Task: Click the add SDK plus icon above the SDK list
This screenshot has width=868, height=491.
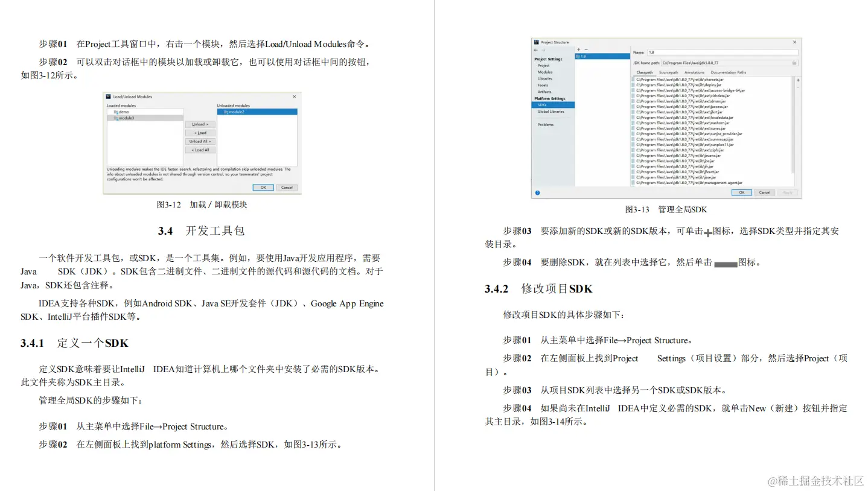Action: coord(579,49)
